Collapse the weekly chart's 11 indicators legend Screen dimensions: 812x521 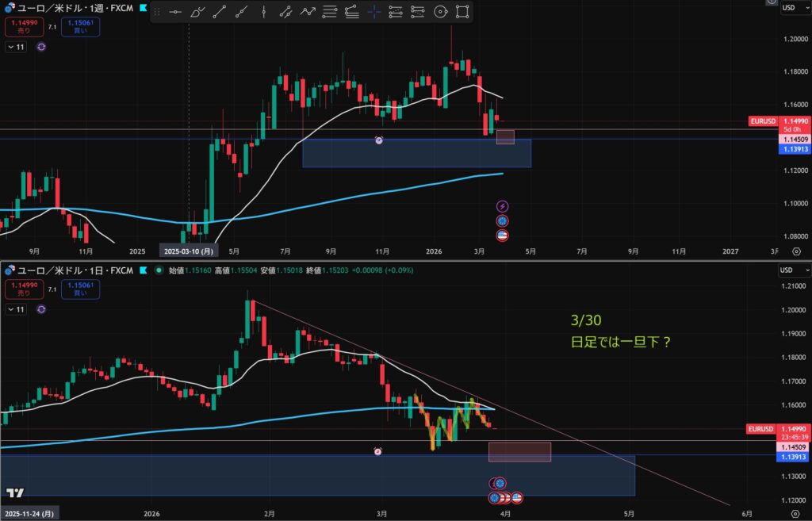(x=15, y=47)
